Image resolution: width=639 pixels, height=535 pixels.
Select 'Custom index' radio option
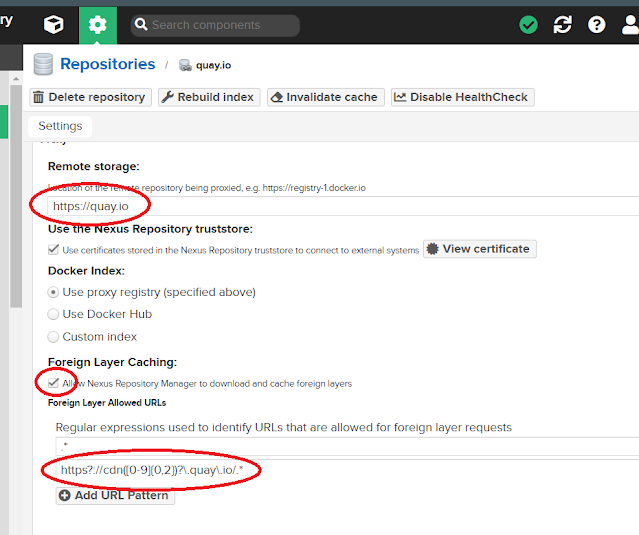(54, 337)
